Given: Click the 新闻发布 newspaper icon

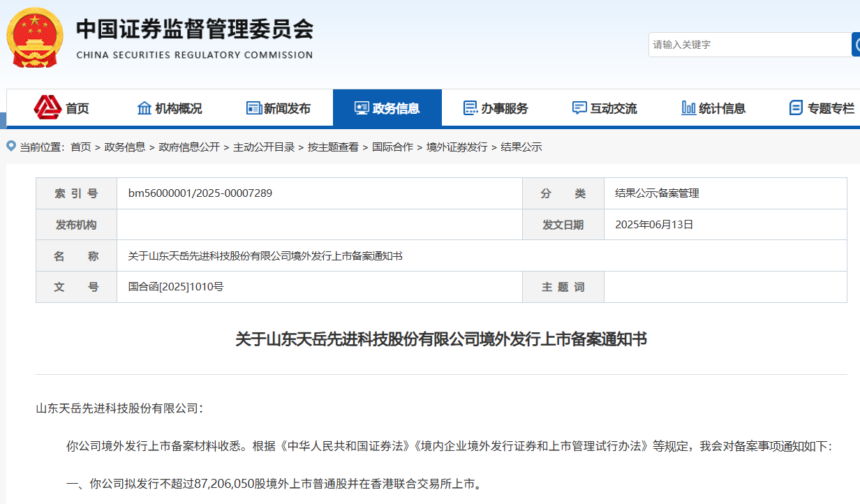Looking at the screenshot, I should click(254, 108).
